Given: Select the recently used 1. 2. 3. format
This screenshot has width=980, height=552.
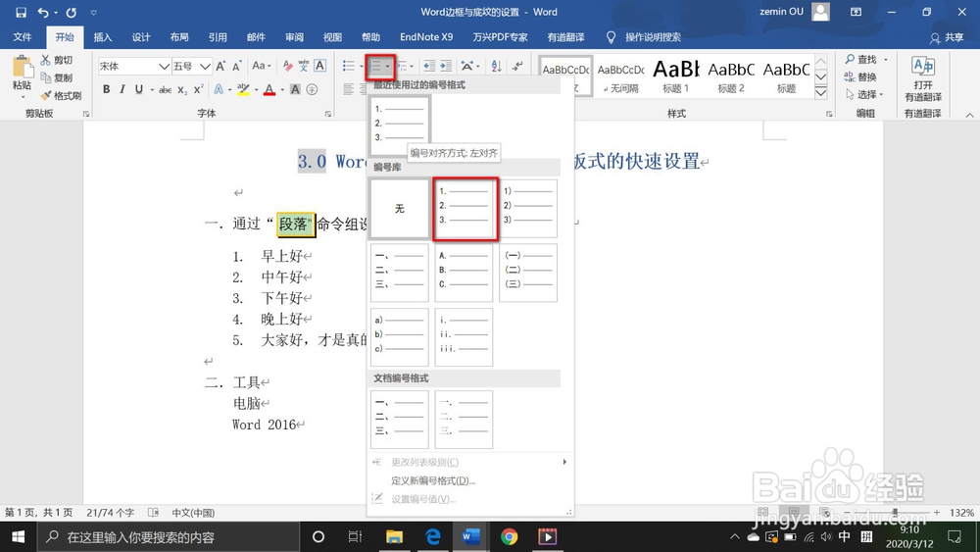Looking at the screenshot, I should click(400, 125).
